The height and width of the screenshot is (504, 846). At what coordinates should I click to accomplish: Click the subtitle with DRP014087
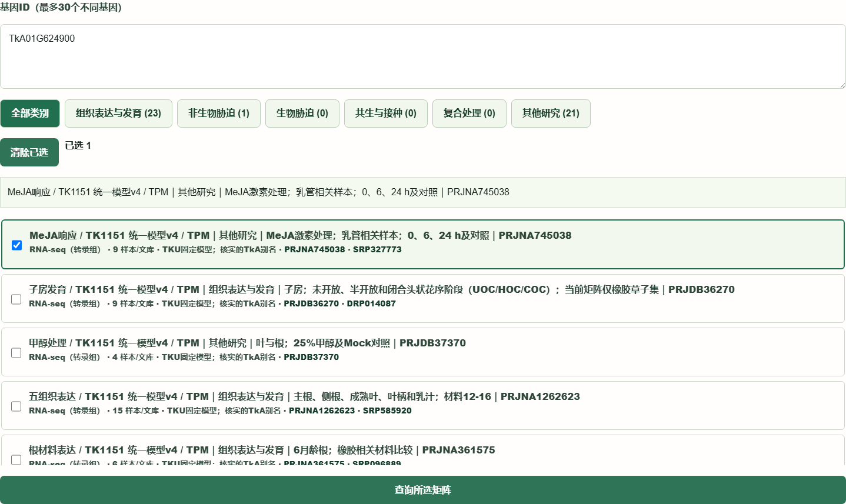coord(212,303)
